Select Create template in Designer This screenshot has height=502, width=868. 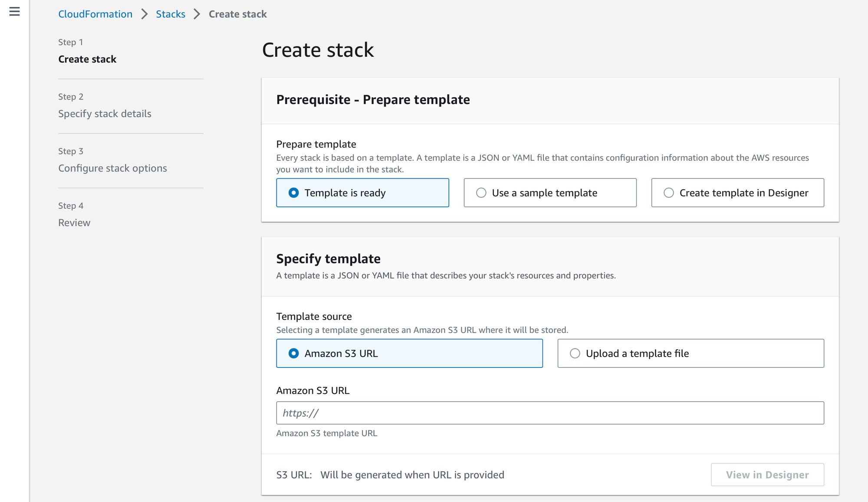pos(737,193)
